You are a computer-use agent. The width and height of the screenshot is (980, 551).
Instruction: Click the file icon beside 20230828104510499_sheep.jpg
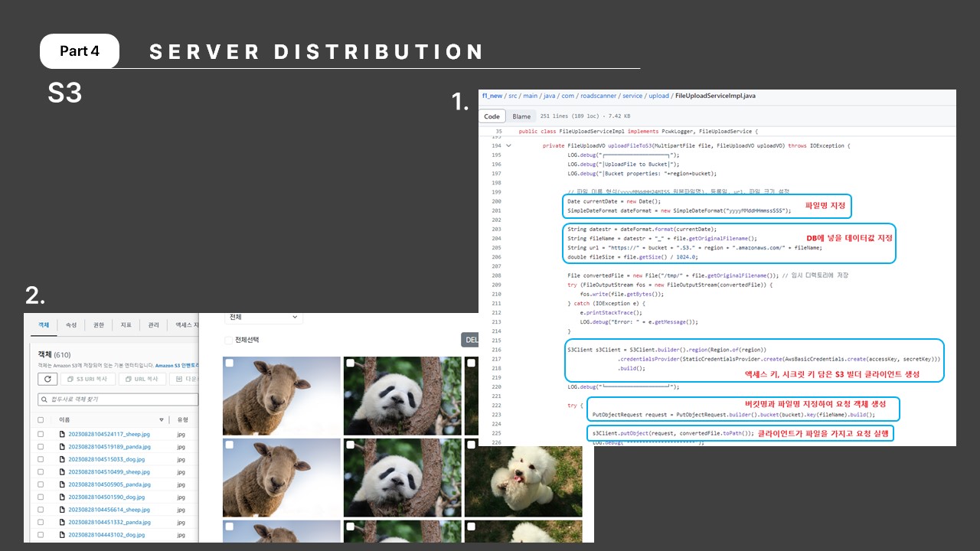click(62, 472)
